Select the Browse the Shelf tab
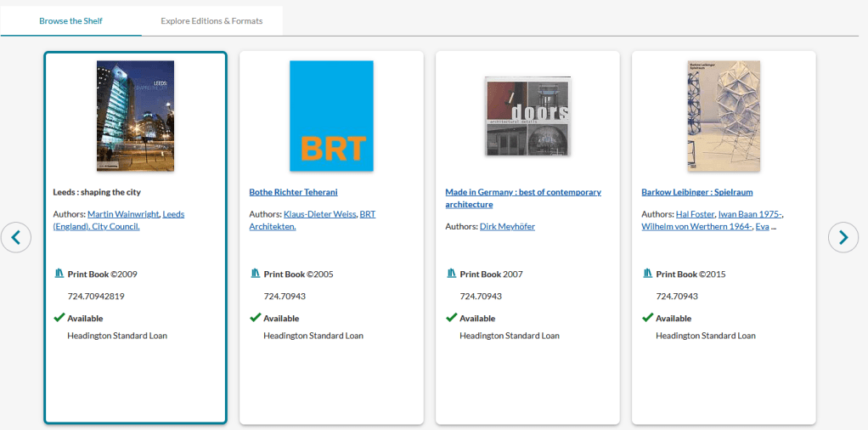The height and width of the screenshot is (430, 868). pos(70,21)
